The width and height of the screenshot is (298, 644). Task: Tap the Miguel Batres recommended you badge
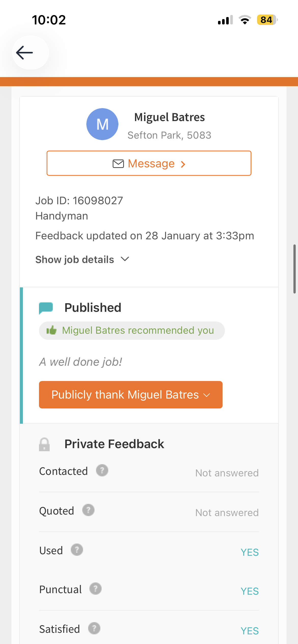(132, 331)
